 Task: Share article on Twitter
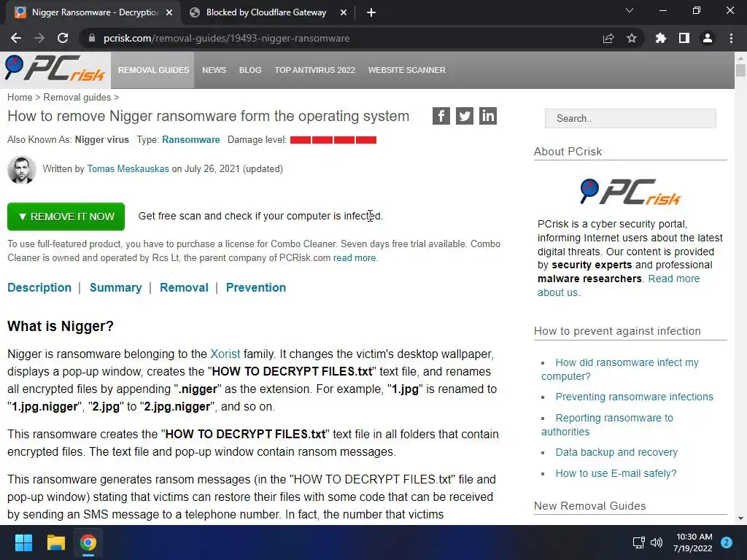pos(465,116)
